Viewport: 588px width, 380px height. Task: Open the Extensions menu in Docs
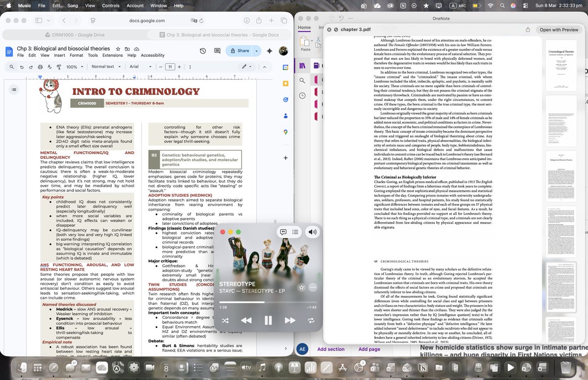point(112,55)
